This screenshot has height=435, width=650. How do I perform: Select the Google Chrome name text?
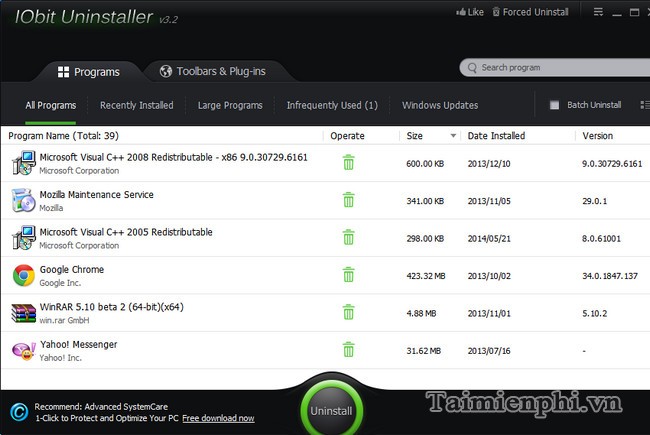72,270
